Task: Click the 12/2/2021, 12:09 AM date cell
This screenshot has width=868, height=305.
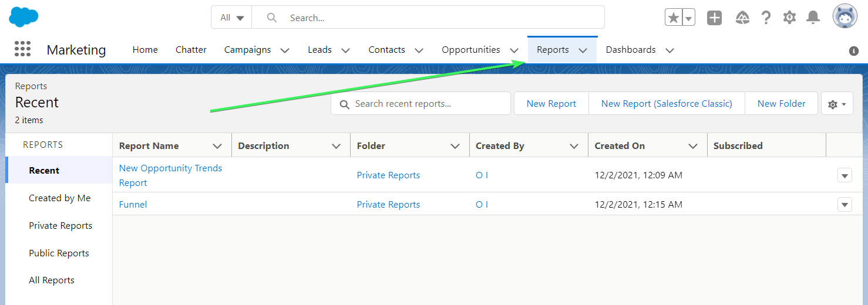Action: pyautogui.click(x=638, y=175)
